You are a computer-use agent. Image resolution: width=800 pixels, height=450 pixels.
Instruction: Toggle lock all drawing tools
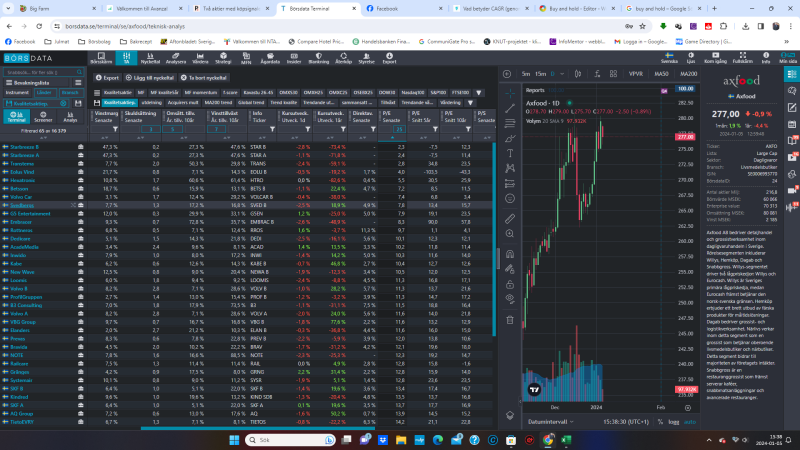(x=510, y=284)
